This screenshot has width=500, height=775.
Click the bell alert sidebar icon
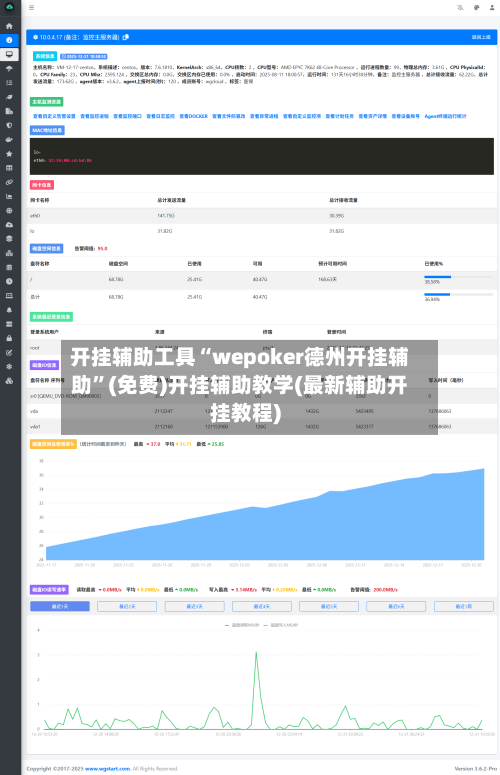coord(9,310)
